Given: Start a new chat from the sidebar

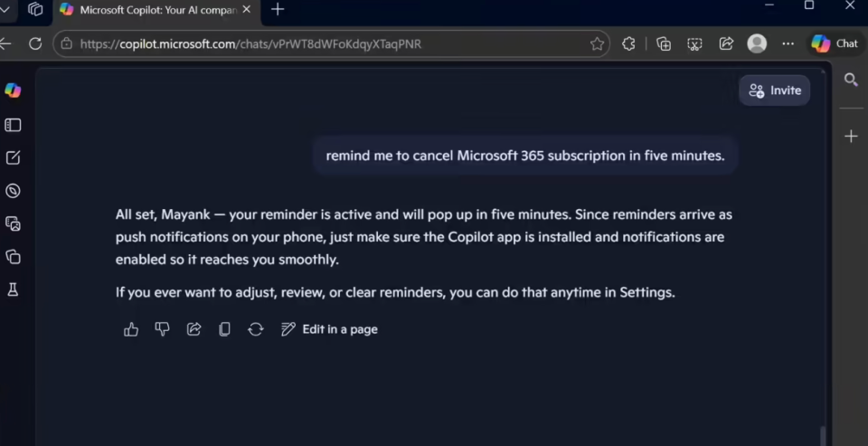Looking at the screenshot, I should click(x=13, y=157).
